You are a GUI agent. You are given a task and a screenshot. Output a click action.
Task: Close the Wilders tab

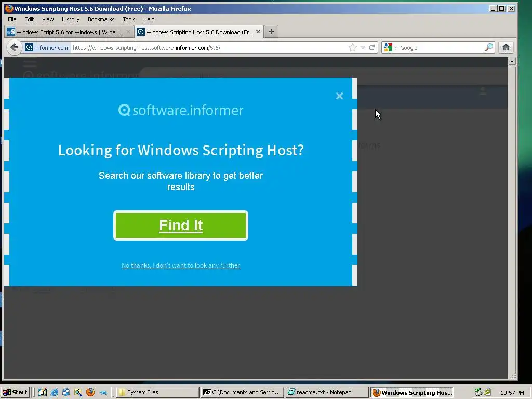[x=128, y=32]
